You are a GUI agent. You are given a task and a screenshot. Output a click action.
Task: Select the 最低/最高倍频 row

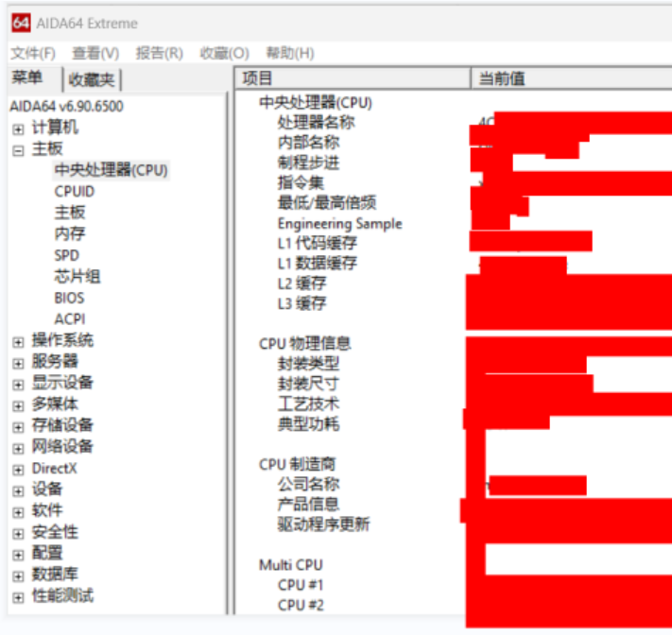point(327,203)
